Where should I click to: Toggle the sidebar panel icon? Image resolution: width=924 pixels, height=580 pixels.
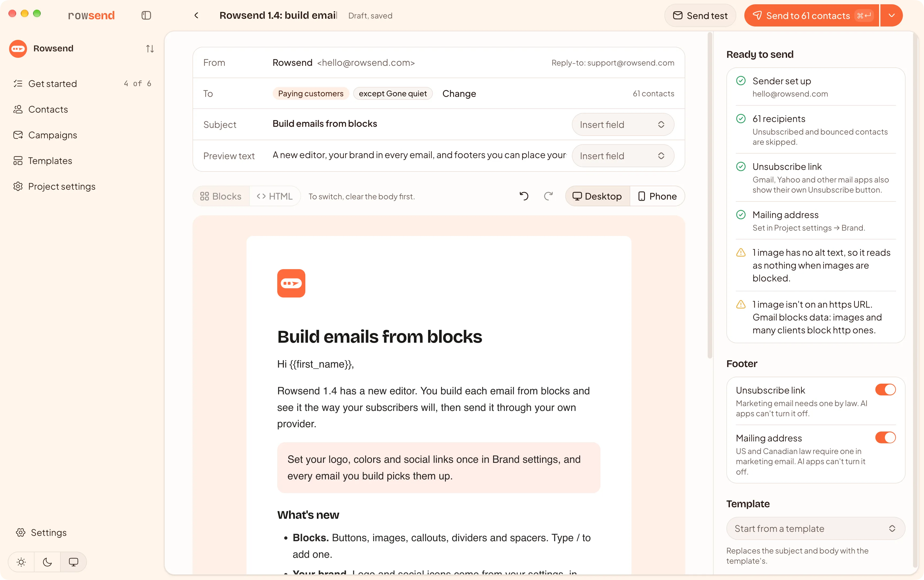pos(146,15)
